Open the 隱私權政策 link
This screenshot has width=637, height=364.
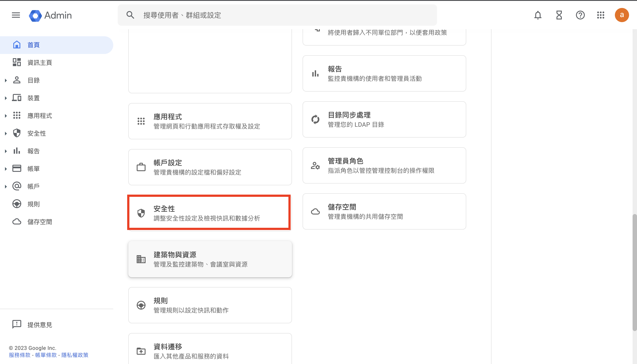click(x=75, y=355)
